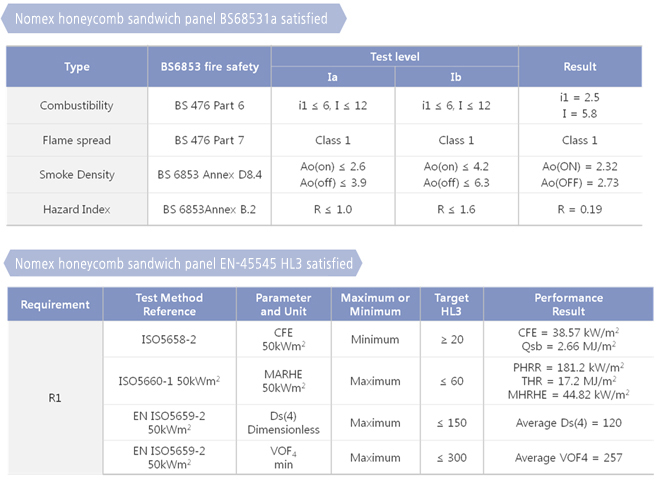Image resolution: width=660 pixels, height=480 pixels.
Task: Select the 'BS 6853 Annex D8.4' cell
Action: click(x=210, y=174)
